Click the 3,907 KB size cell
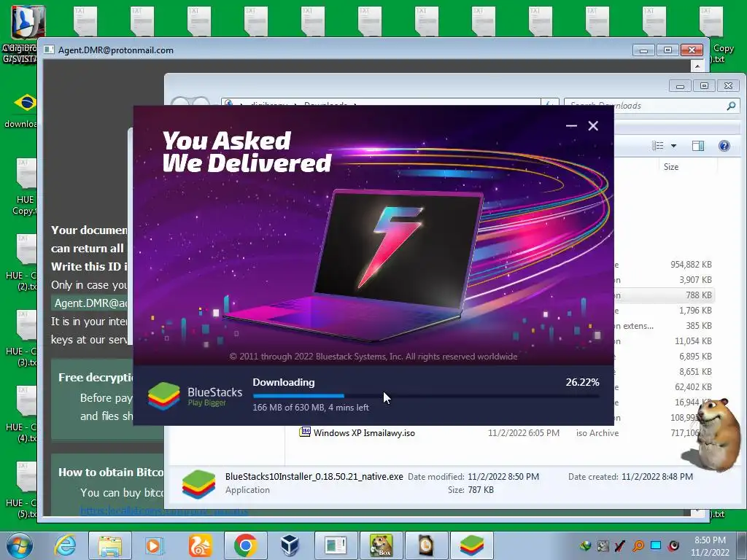 [695, 280]
